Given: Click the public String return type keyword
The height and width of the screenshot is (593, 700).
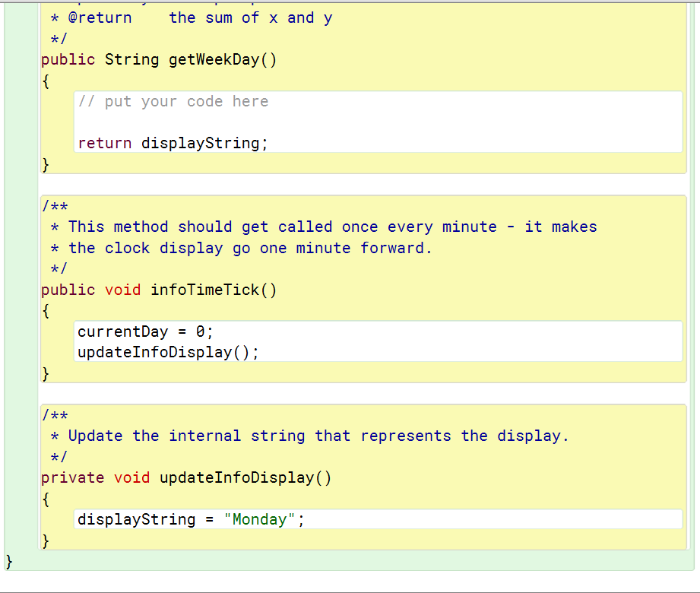Looking at the screenshot, I should (x=99, y=59).
